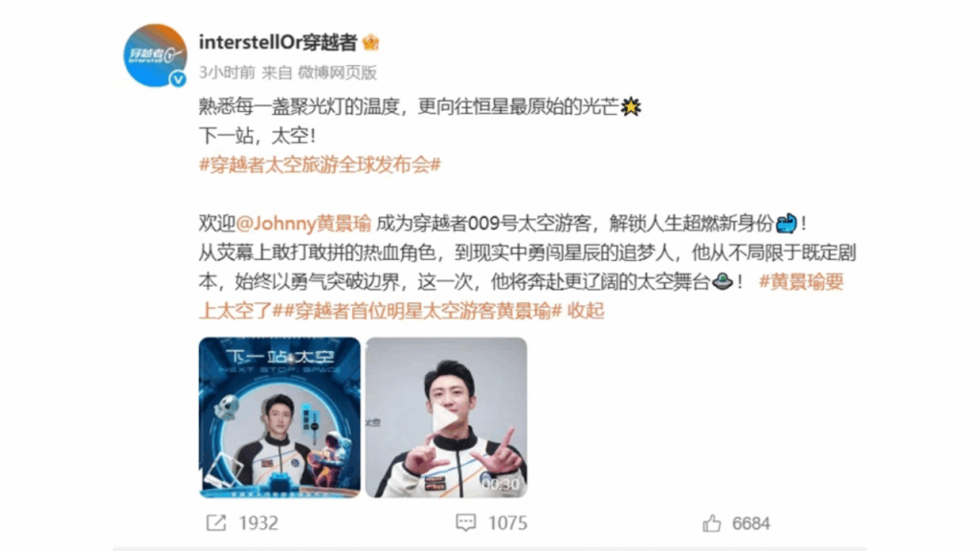
Task: Click the 6684 likes count
Action: tap(751, 523)
